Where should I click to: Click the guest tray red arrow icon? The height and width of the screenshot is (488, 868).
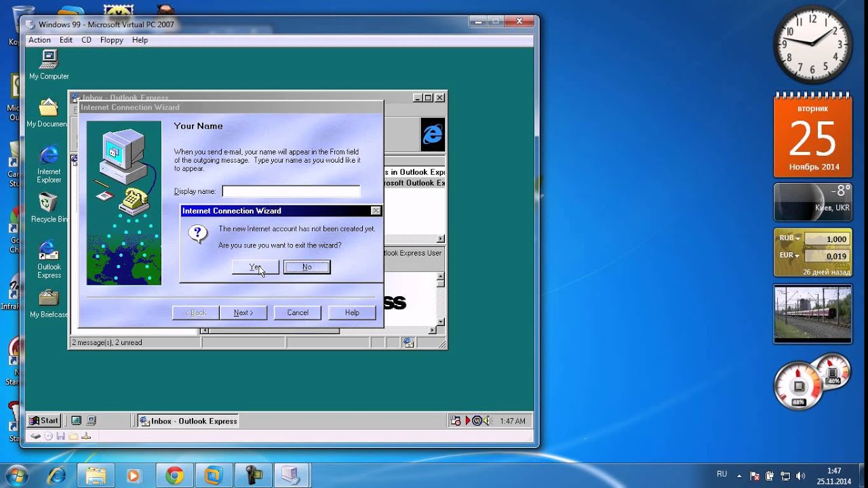point(467,421)
